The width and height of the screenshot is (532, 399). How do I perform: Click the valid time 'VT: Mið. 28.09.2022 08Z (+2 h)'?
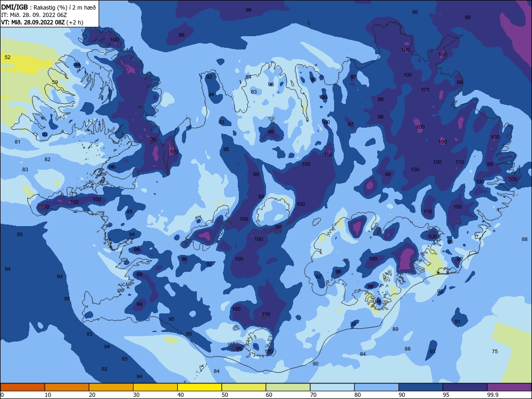pos(42,22)
